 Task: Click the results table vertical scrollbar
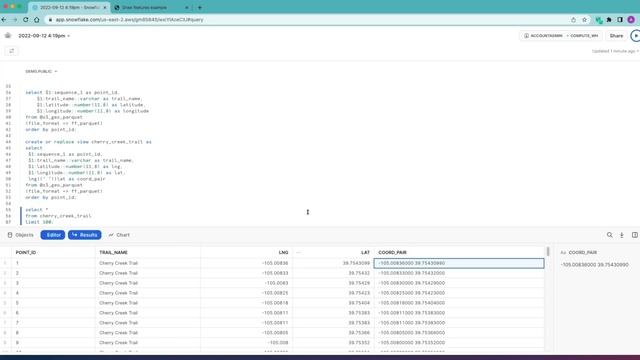click(548, 252)
